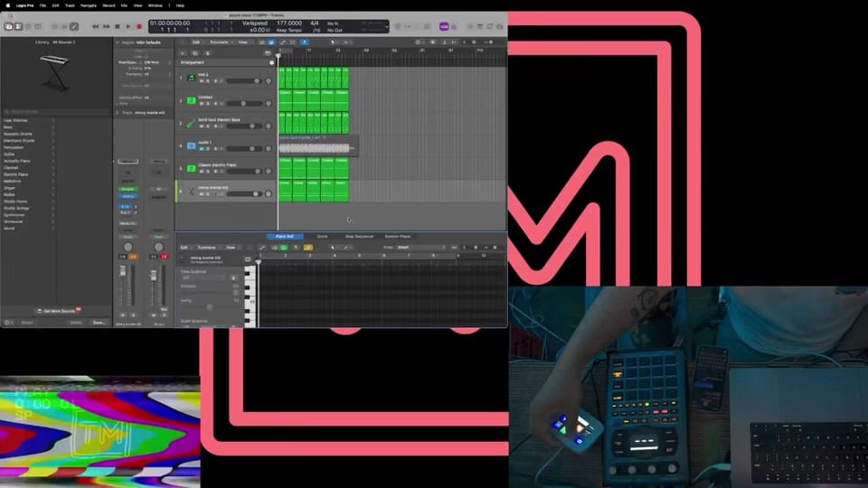Open the Editors pencil button in control bar
The width and height of the screenshot is (868, 488).
click(74, 26)
